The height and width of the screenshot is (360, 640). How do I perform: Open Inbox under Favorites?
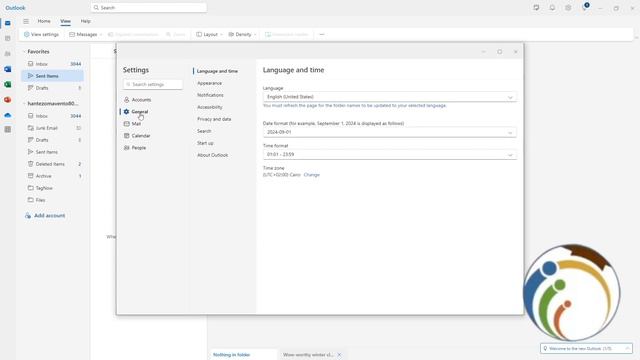pyautogui.click(x=52, y=64)
